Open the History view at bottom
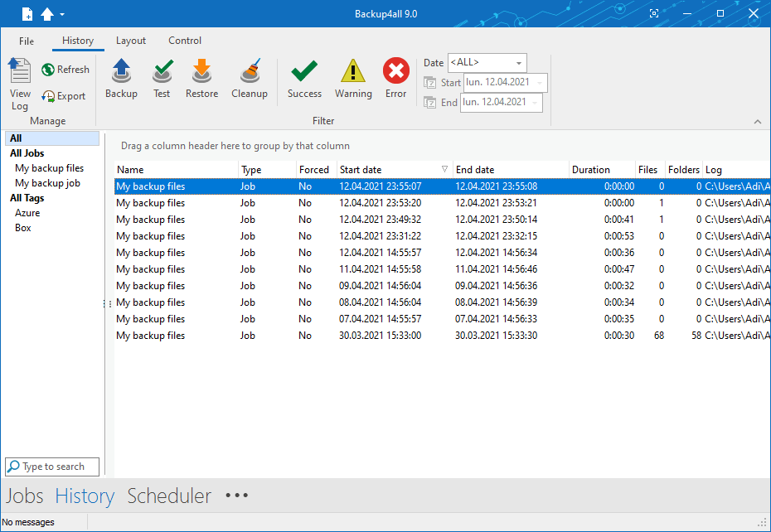Viewport: 771px width, 532px height. [85, 496]
